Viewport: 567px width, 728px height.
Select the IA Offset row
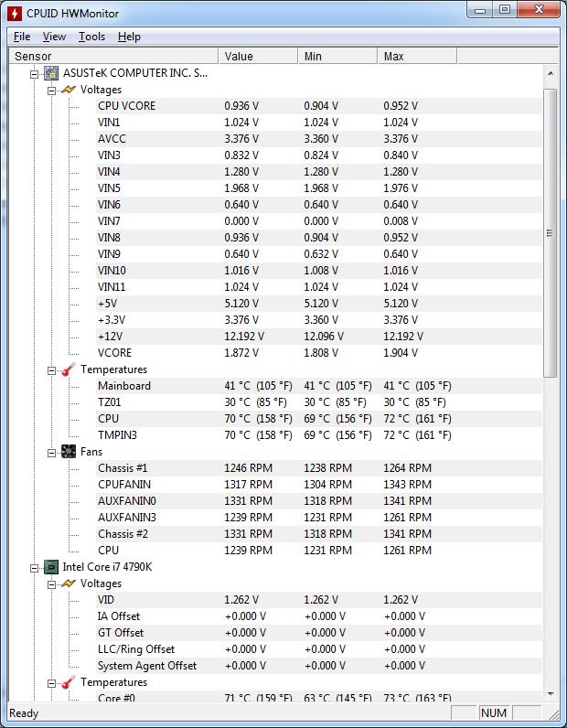coord(319,616)
